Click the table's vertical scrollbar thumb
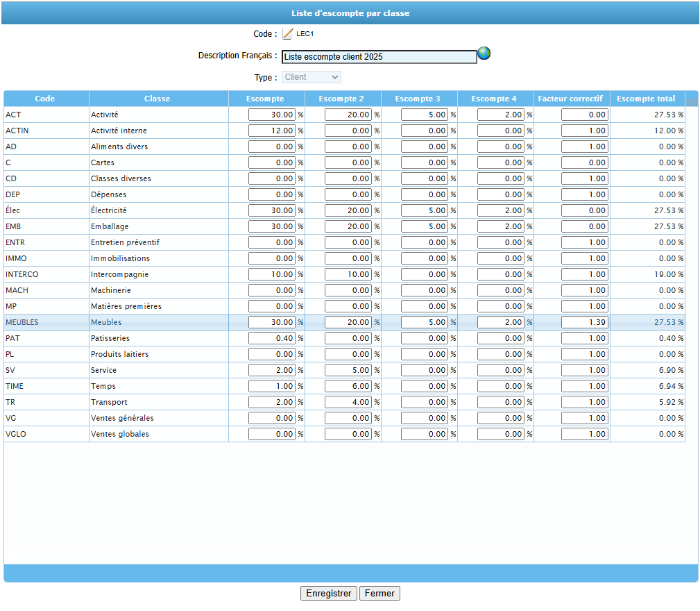The image size is (700, 611). (692, 102)
